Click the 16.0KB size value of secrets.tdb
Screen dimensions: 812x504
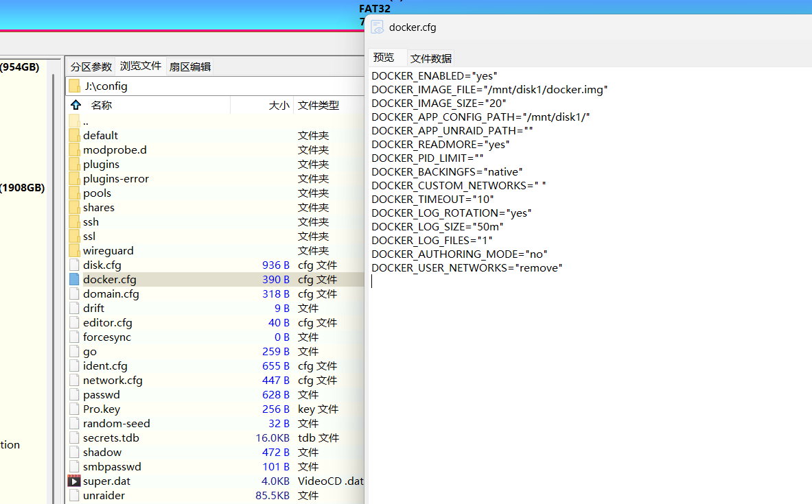pos(272,437)
